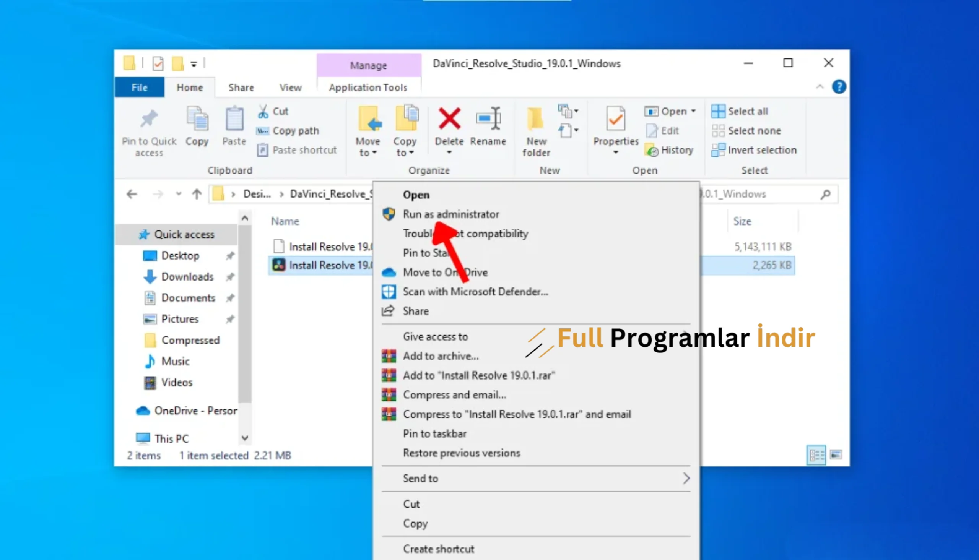Screen dimensions: 979x560
Task: Select Pictures in the navigation pane
Action: 180,319
